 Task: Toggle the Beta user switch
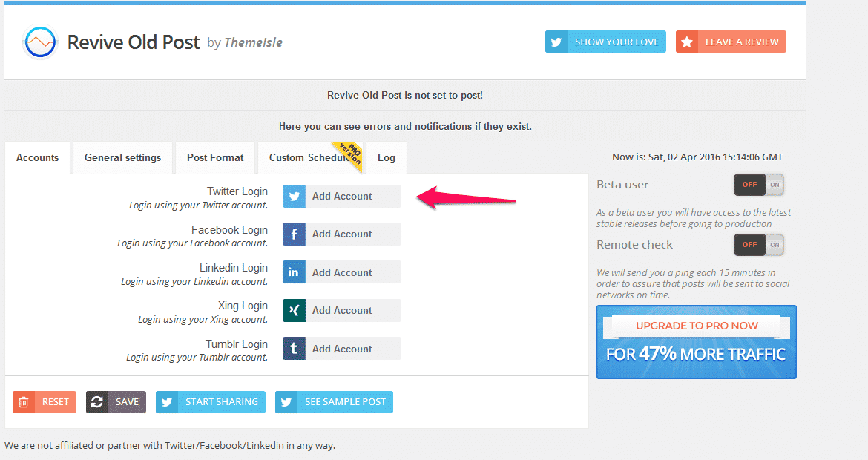point(759,185)
